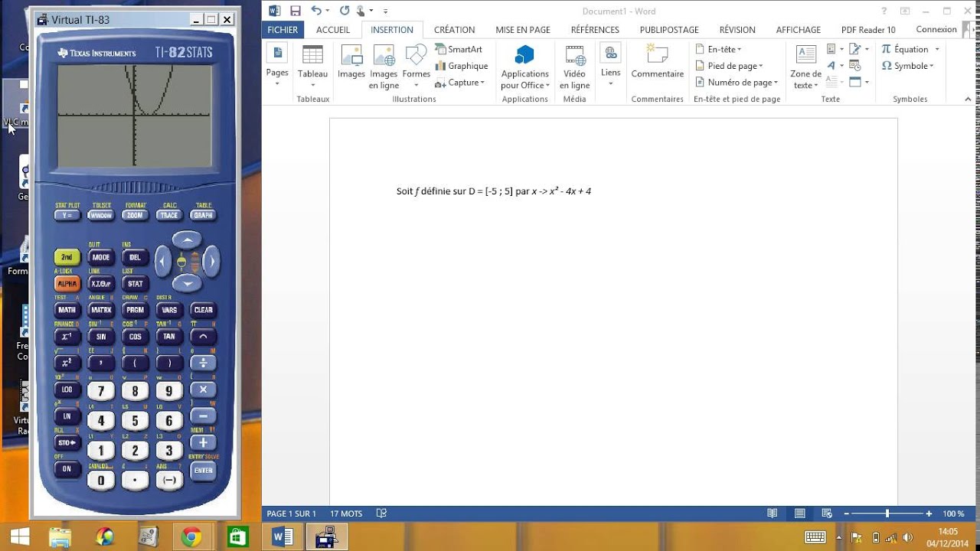Screen dimensions: 980x551
Task: Open the AFFICHAGE tab
Action: 799,30
